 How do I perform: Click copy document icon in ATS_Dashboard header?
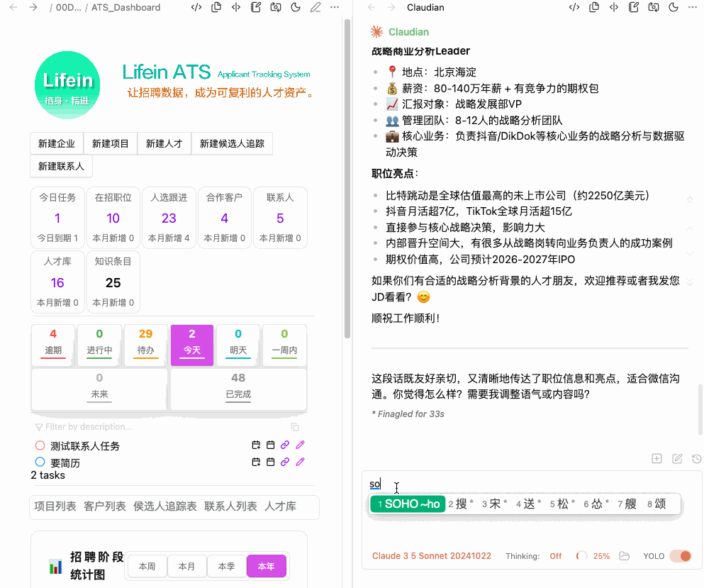(216, 7)
